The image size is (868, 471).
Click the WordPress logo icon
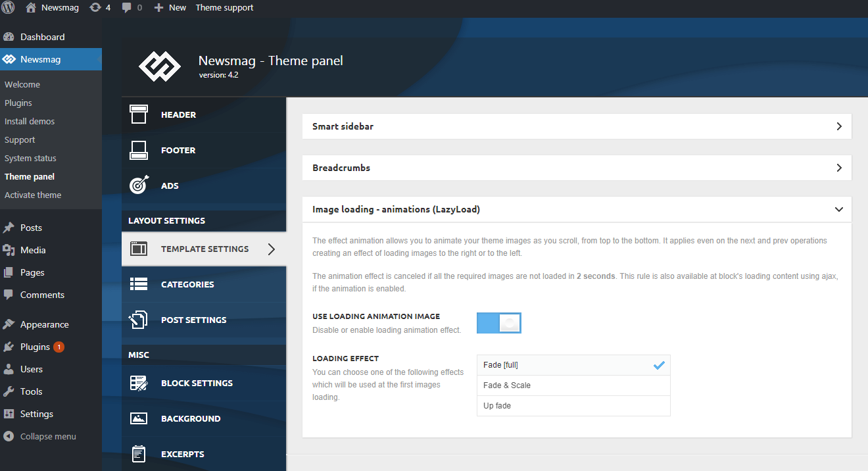point(9,8)
